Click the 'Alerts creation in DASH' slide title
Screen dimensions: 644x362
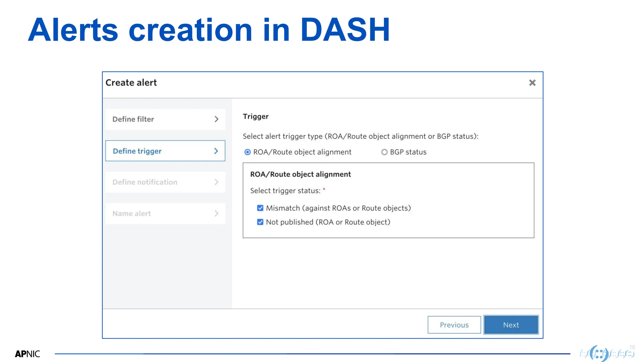coord(209,30)
